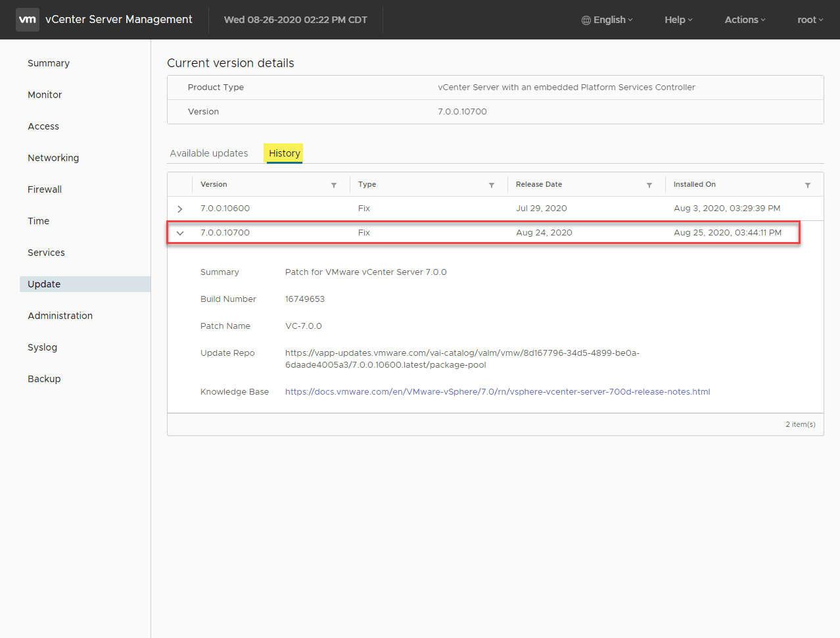This screenshot has height=638, width=840.
Task: Open the Help dropdown menu
Action: (x=678, y=20)
